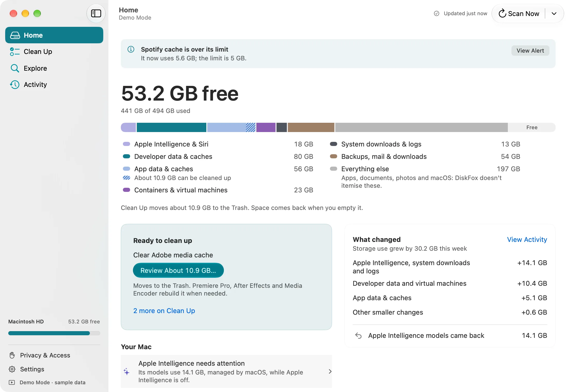Image resolution: width=568 pixels, height=392 pixels.
Task: Click Other smaller changes row
Action: pyautogui.click(x=450, y=312)
